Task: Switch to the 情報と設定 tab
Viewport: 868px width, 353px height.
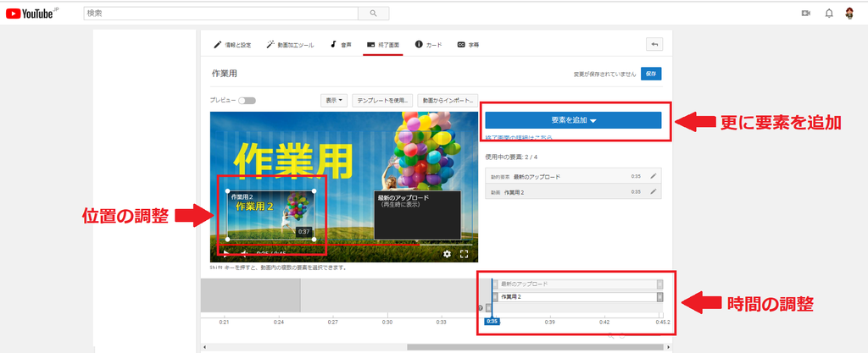Action: pos(232,45)
